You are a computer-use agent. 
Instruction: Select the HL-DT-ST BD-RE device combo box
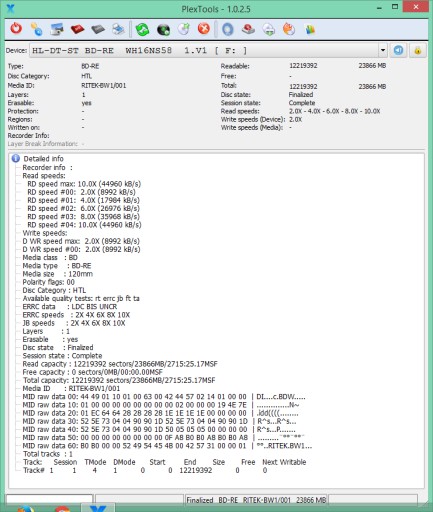(x=208, y=51)
